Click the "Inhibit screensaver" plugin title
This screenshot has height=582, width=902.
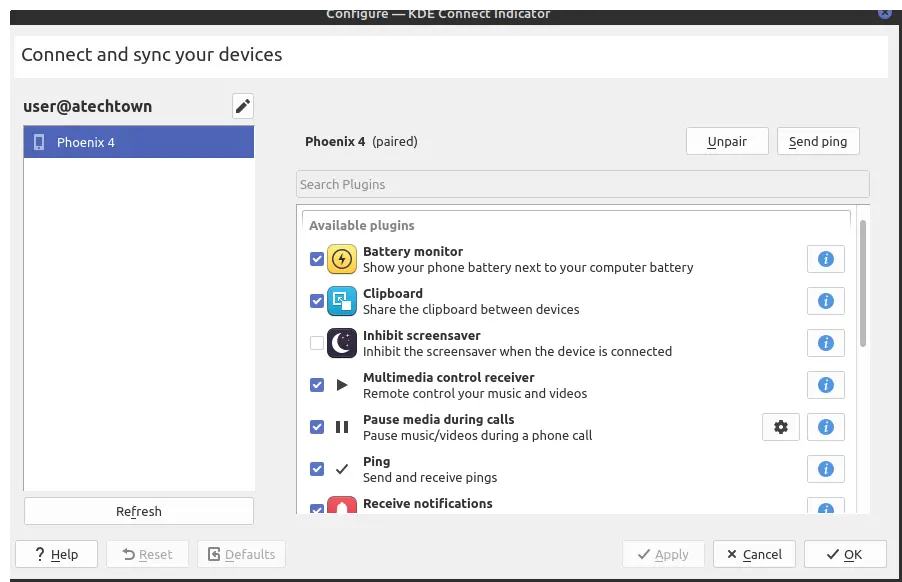(422, 335)
